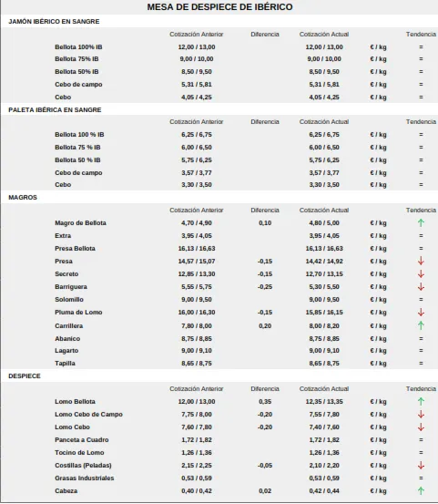
Task: Select the PALETA IBÉRICA EN SANGRE section header
Action: point(55,110)
